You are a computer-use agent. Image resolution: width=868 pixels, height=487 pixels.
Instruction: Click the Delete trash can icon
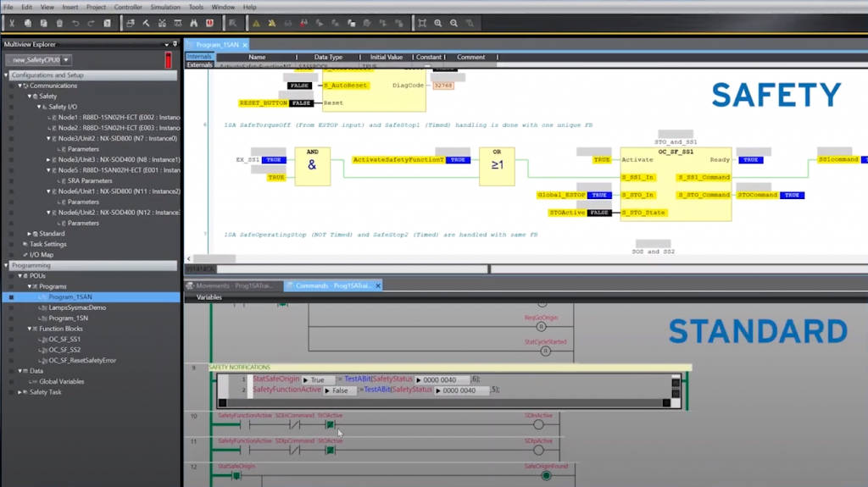[58, 23]
